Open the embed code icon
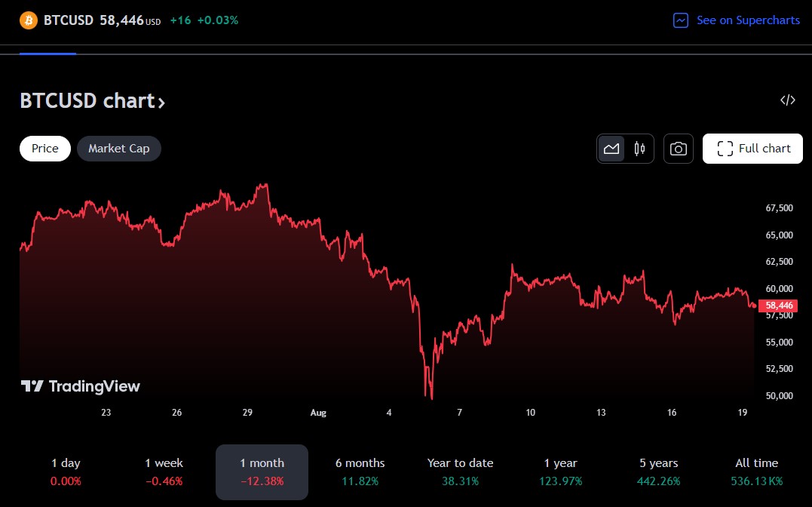 coord(788,100)
